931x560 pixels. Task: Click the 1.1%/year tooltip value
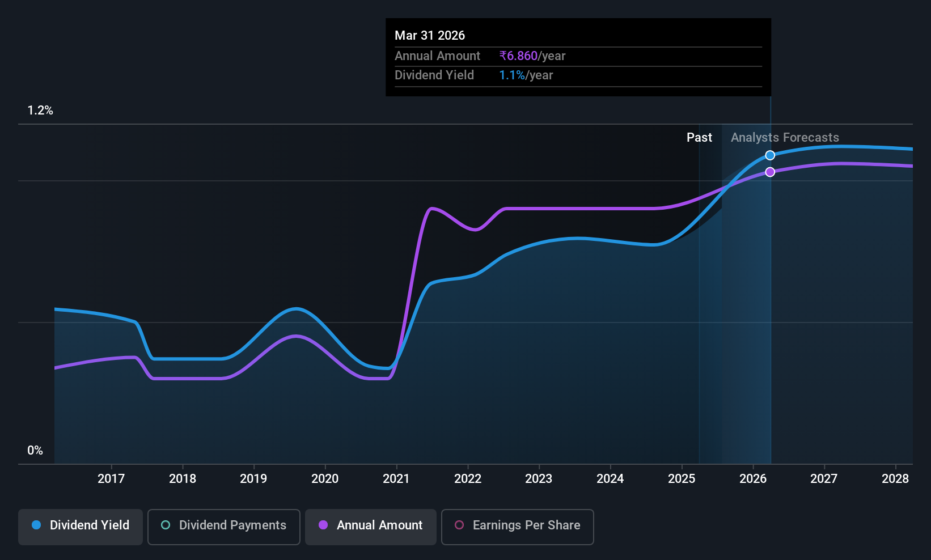tap(526, 75)
